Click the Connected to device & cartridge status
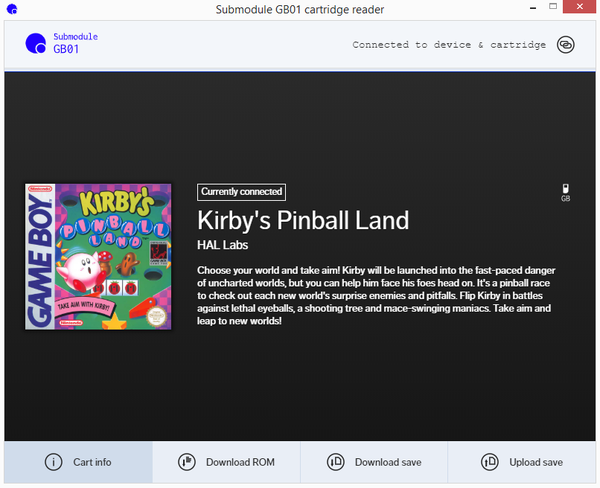The image size is (600, 488). click(449, 45)
